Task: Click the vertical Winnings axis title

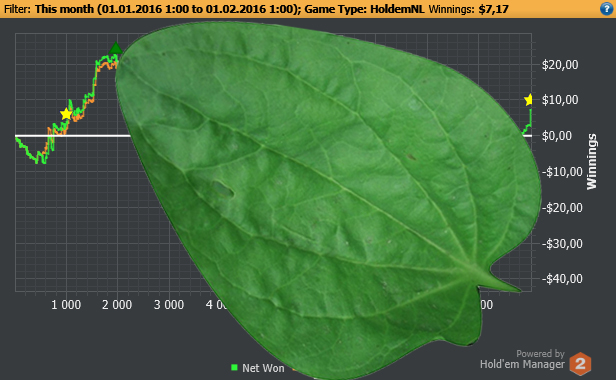Action: 592,162
